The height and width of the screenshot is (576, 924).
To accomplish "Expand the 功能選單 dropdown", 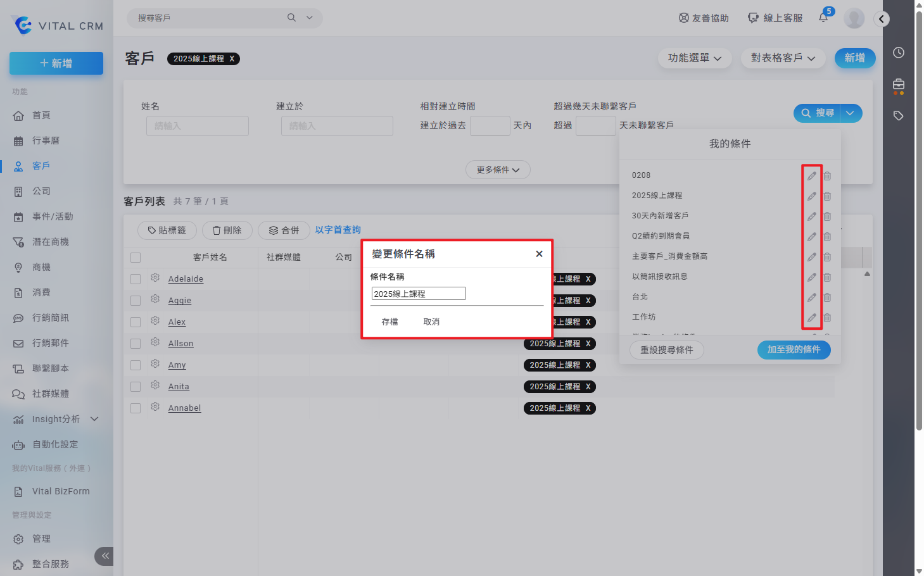I will [695, 58].
